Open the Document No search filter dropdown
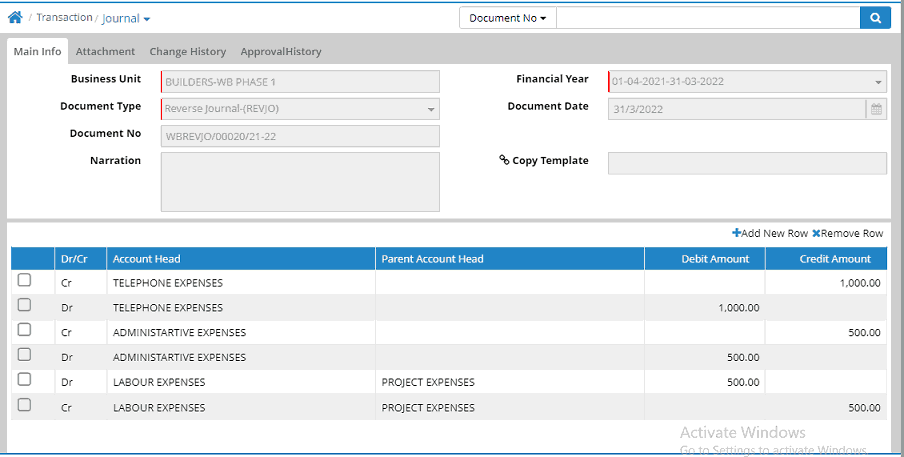Image resolution: width=904 pixels, height=457 pixels. tap(507, 18)
